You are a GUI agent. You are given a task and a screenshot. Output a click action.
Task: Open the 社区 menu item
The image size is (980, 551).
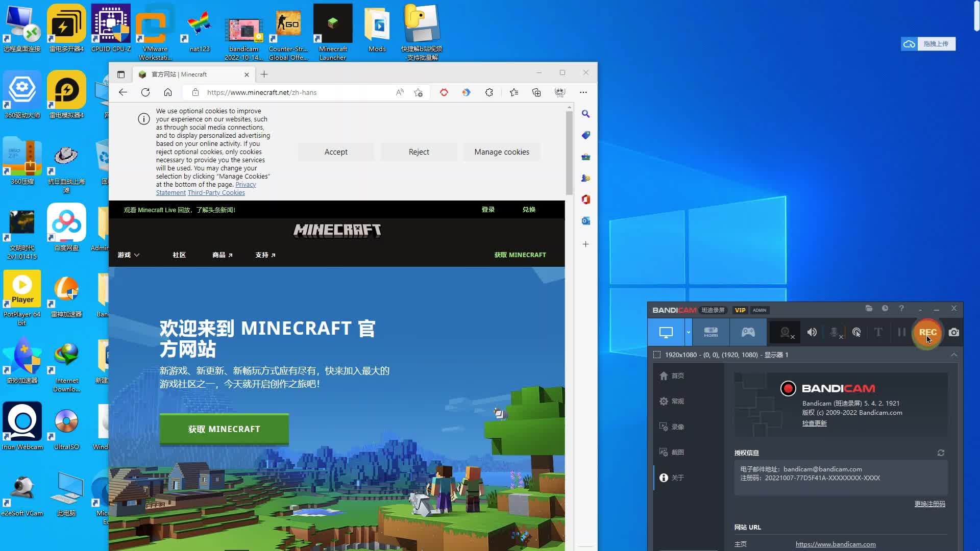[x=179, y=255]
